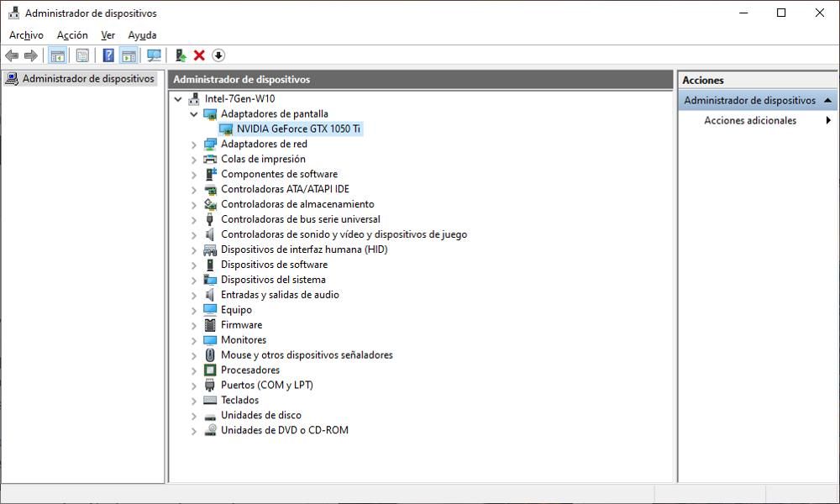Open the Acción menu

point(72,35)
